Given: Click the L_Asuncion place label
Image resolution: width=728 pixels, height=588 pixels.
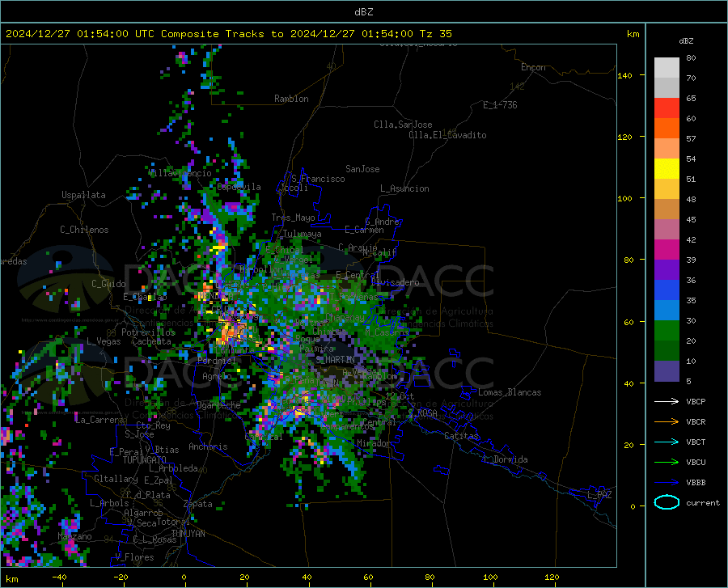Looking at the screenshot, I should pyautogui.click(x=404, y=188).
